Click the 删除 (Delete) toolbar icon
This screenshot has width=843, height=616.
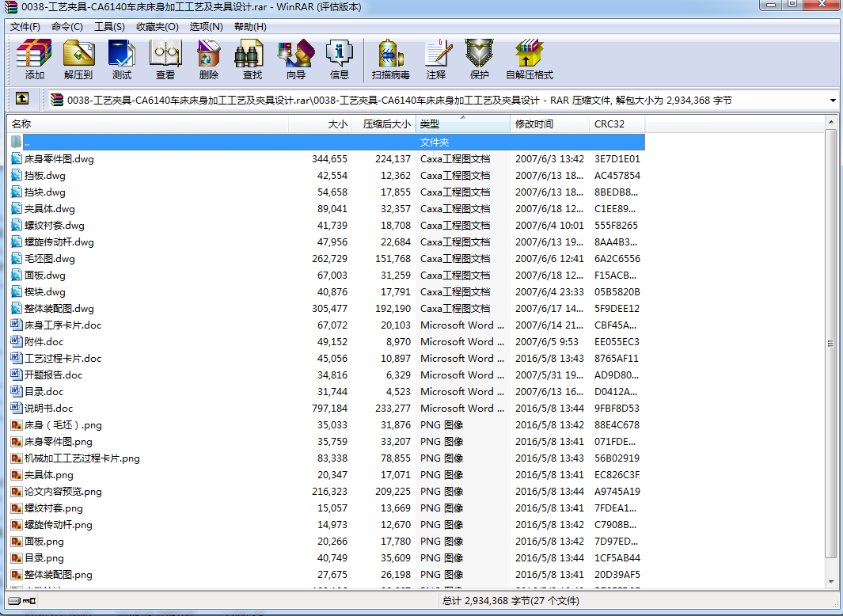point(209,53)
